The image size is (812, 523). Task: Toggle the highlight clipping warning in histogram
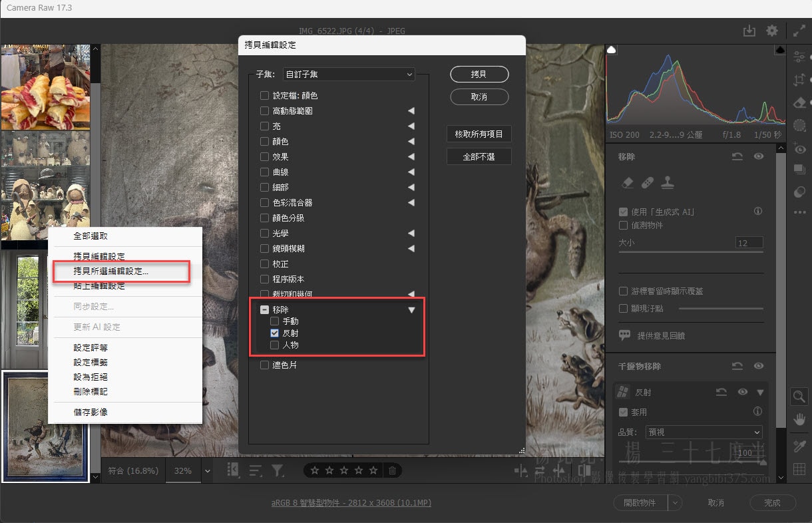coord(780,51)
